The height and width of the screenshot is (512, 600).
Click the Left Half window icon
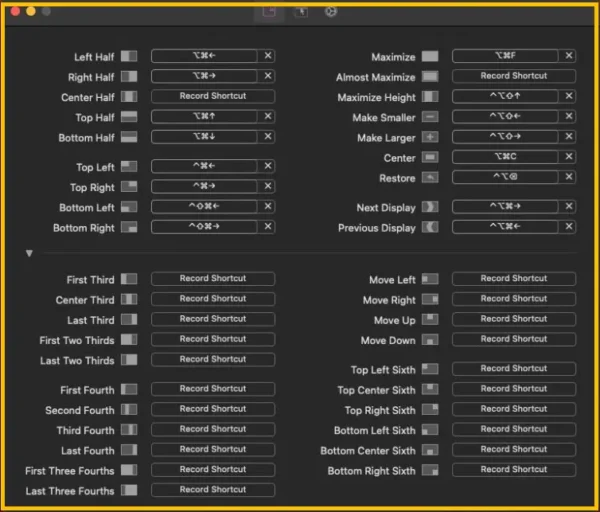click(x=129, y=56)
